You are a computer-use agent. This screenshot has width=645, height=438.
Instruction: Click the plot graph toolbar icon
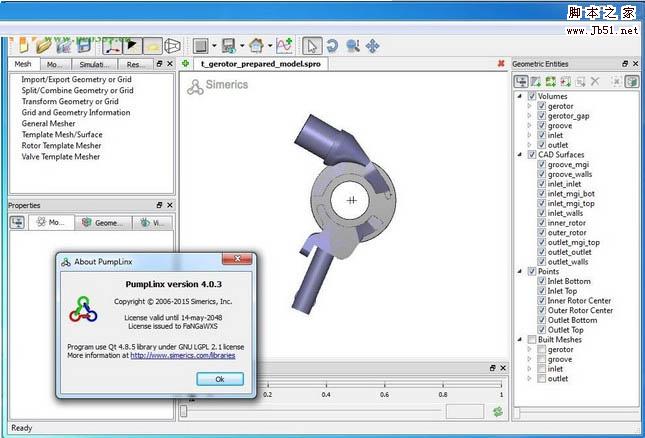point(285,46)
